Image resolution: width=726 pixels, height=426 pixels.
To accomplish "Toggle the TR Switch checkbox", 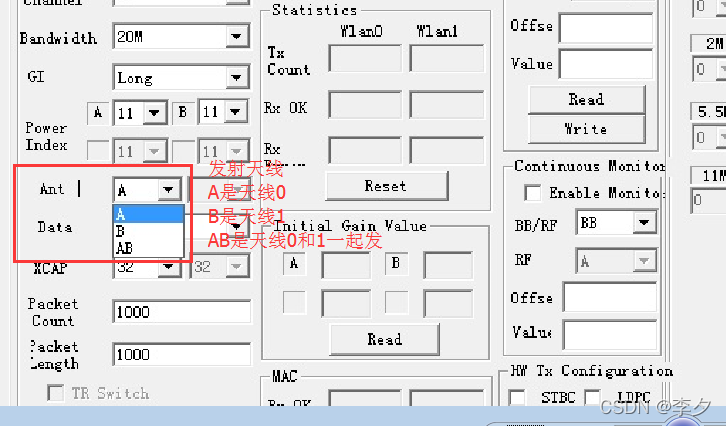I will (56, 394).
